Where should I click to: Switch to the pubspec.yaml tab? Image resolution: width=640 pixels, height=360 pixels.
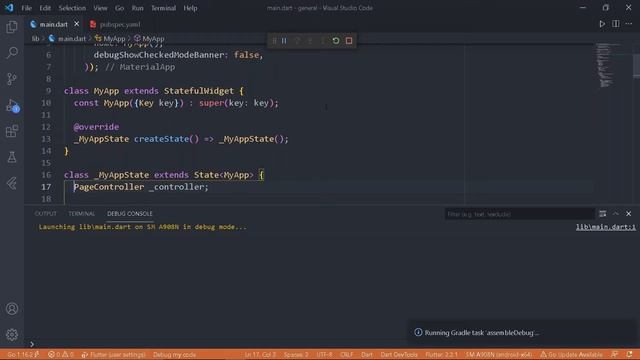coord(115,24)
